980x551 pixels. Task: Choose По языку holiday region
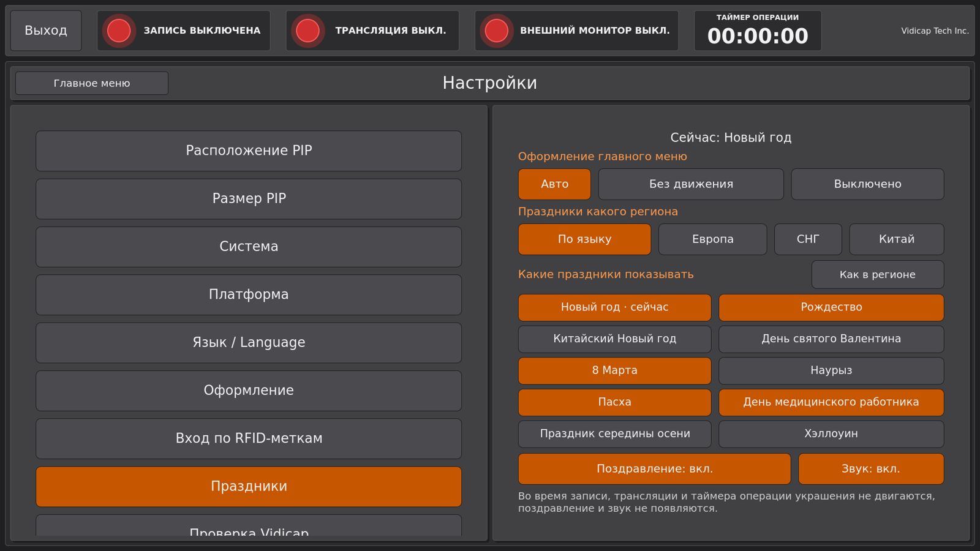pyautogui.click(x=584, y=239)
